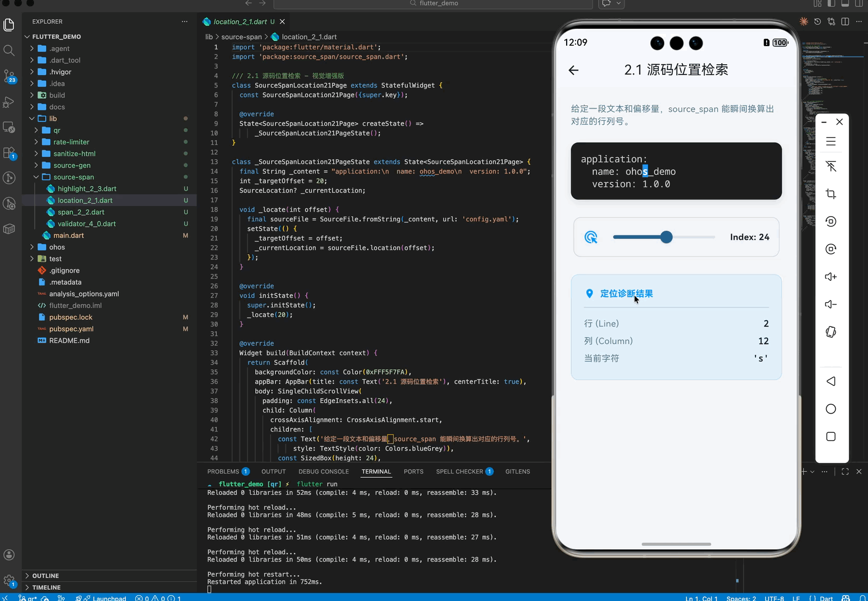Click Spaces: 2 indentation in status bar
Screen dimensions: 868x601
point(741,598)
